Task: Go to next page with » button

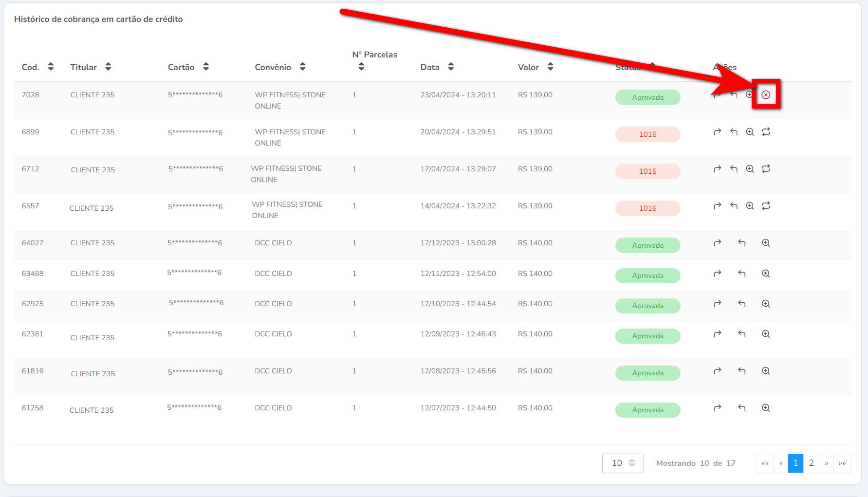Action: click(x=826, y=463)
